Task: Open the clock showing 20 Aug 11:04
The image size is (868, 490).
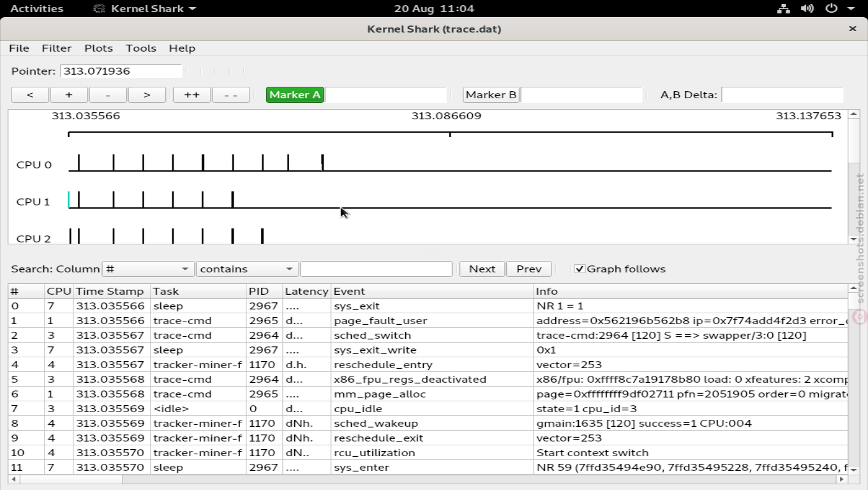Action: [x=434, y=9]
